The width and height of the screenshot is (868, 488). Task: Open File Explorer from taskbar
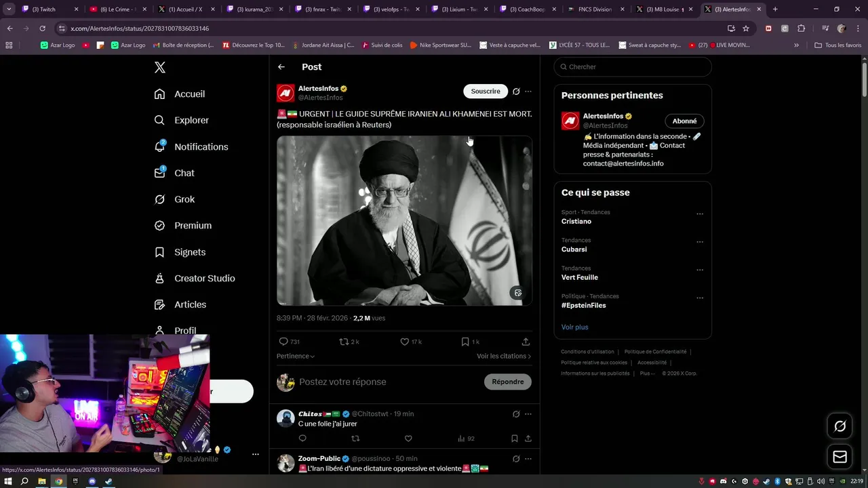click(x=41, y=481)
